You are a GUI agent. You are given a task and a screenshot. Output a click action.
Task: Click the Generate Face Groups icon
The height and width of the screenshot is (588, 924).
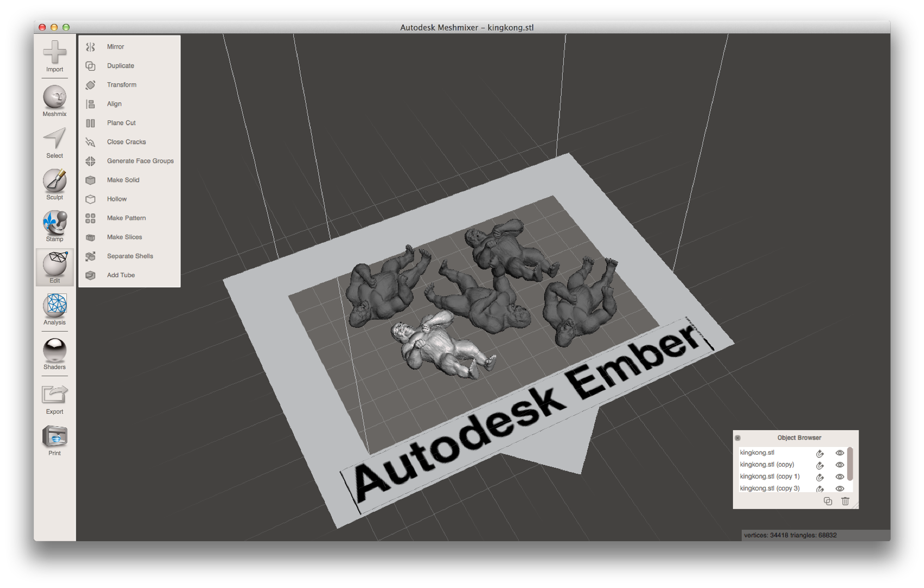coord(90,161)
